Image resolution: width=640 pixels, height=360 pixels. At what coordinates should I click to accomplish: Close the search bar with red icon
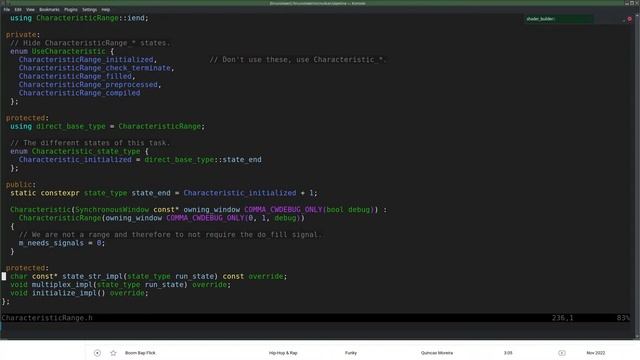pos(629,19)
